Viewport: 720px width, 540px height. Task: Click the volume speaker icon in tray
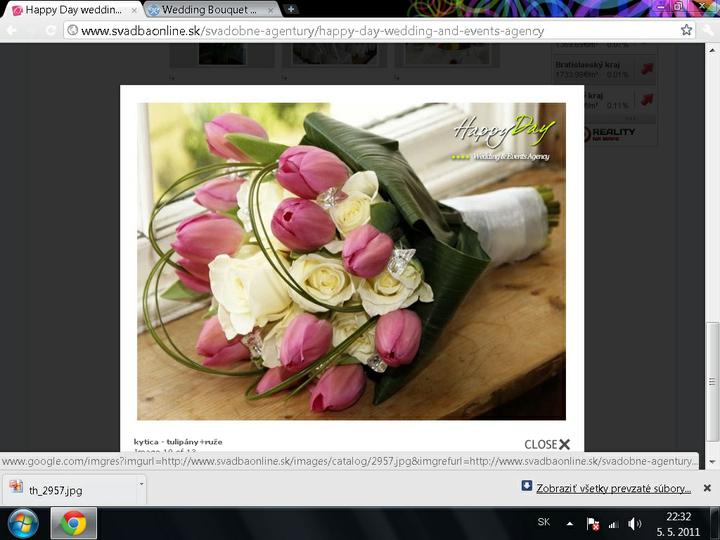coord(634,523)
